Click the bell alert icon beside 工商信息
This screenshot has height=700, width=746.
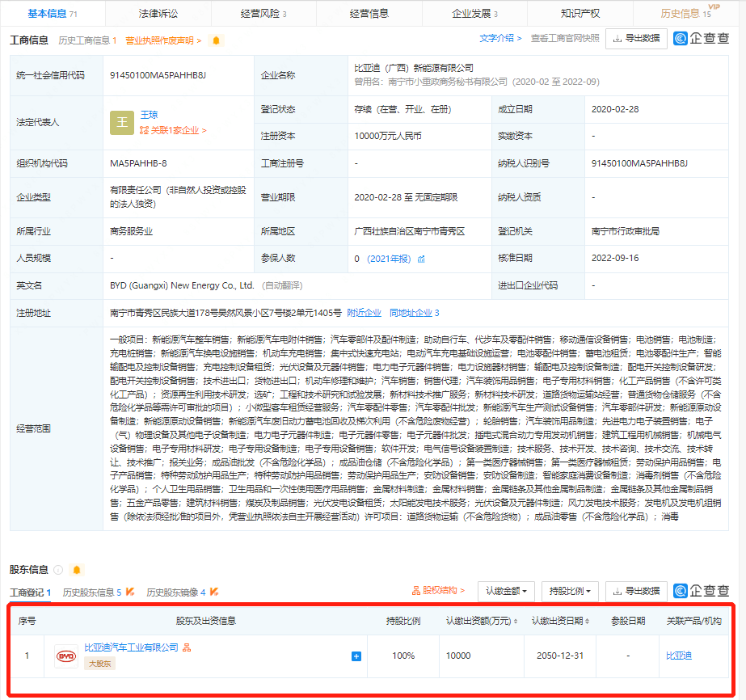[x=216, y=40]
